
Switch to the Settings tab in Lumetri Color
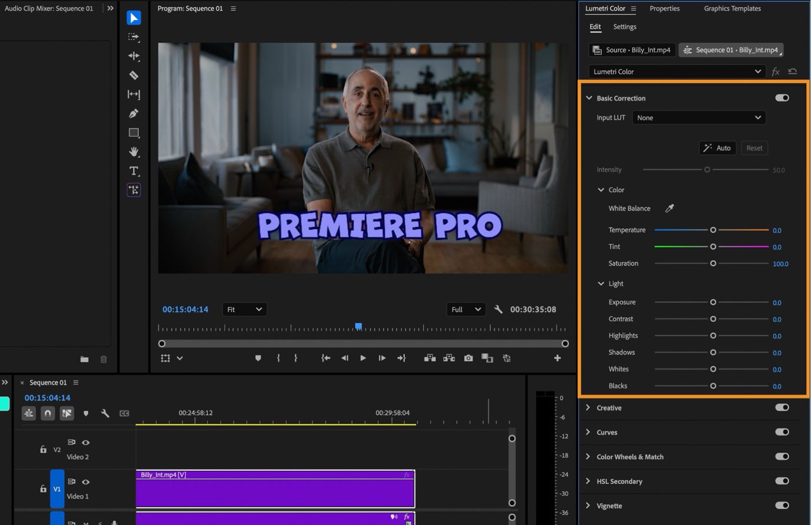point(624,26)
